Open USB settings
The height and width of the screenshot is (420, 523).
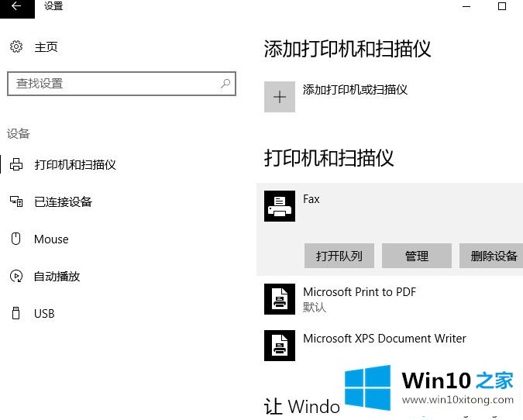coord(44,314)
